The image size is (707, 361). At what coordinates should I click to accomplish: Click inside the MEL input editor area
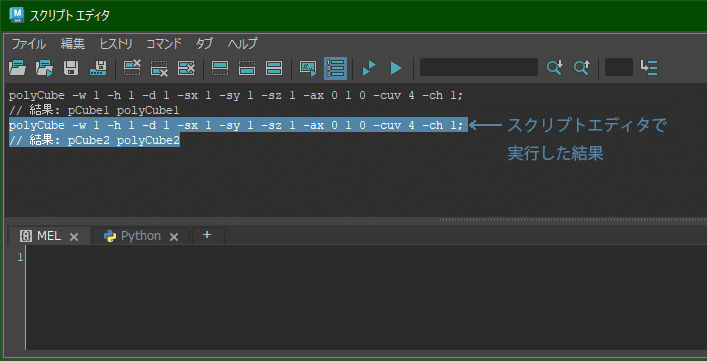(x=365, y=297)
